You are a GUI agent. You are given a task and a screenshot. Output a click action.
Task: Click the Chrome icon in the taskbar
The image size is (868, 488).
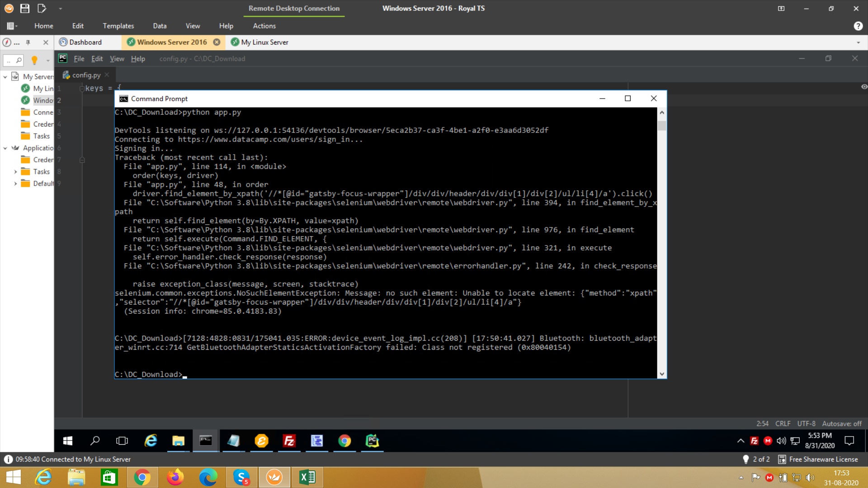pyautogui.click(x=344, y=441)
